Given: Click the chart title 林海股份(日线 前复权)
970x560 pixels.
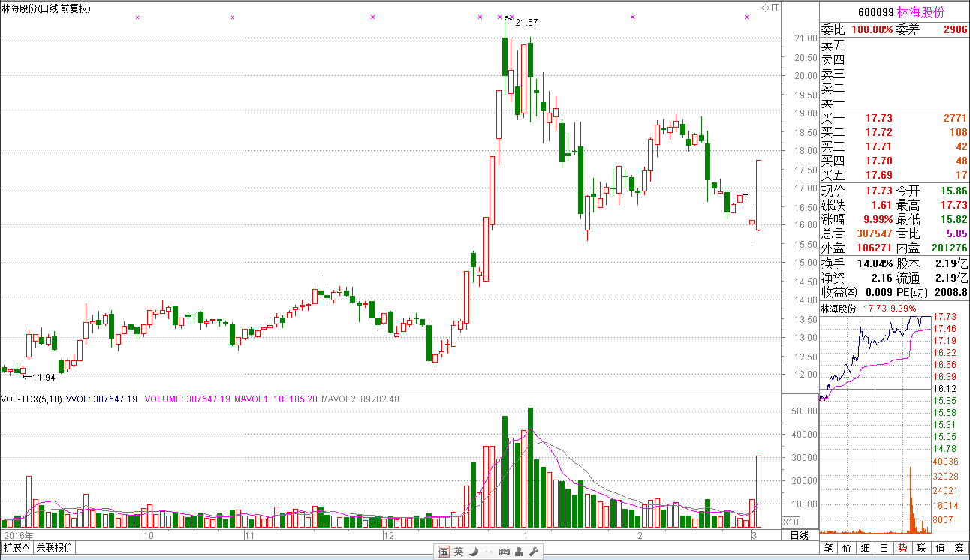Looking at the screenshot, I should coord(47,8).
